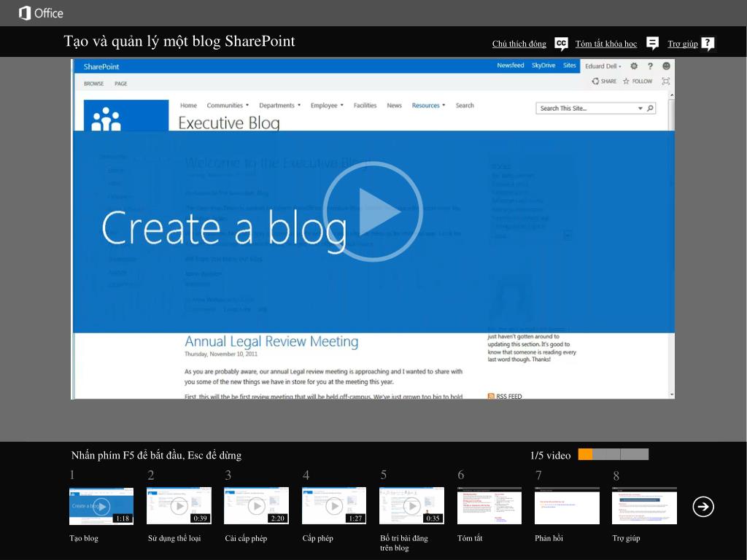Screen dimensions: 747x560
Task: Open Trợ giúp link in header
Action: (682, 44)
